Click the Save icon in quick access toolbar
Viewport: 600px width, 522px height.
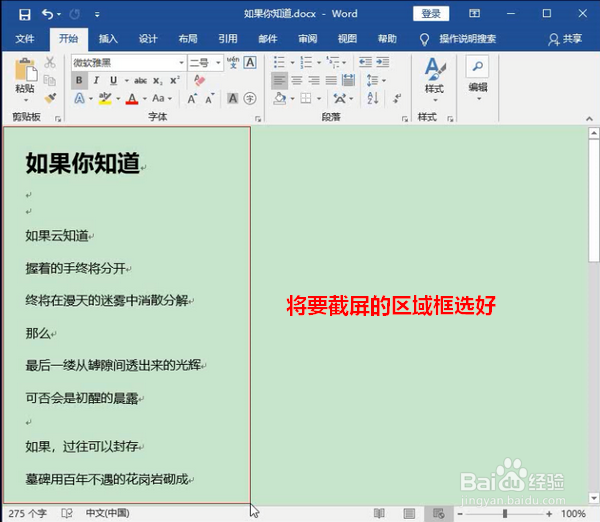point(25,15)
